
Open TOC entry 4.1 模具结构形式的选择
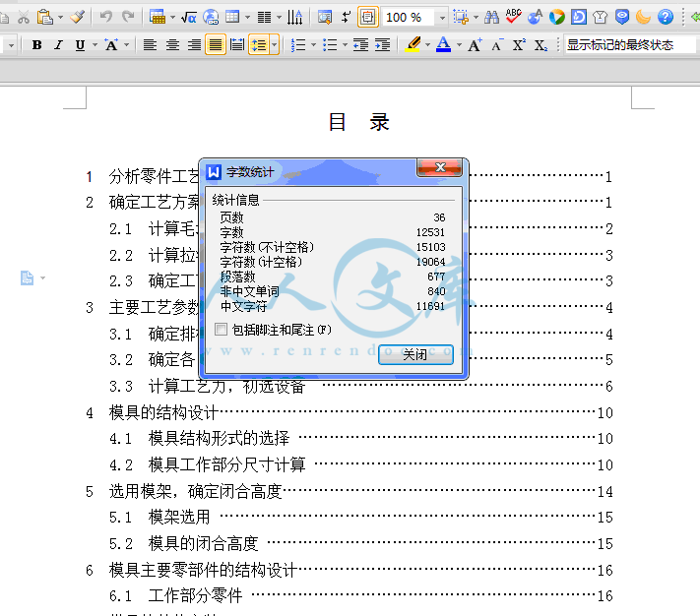[220, 439]
